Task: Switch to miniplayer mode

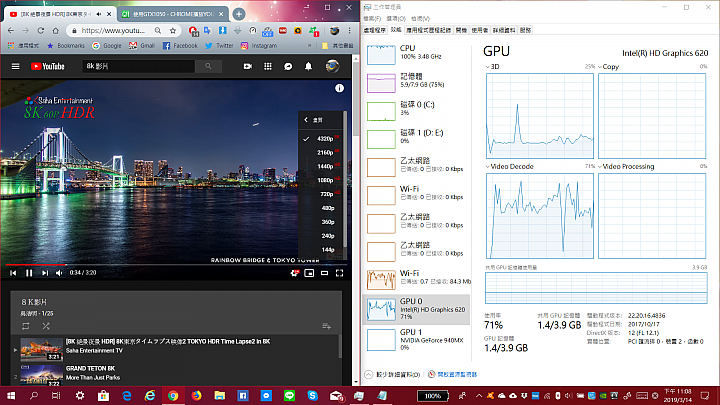Action: coord(309,273)
